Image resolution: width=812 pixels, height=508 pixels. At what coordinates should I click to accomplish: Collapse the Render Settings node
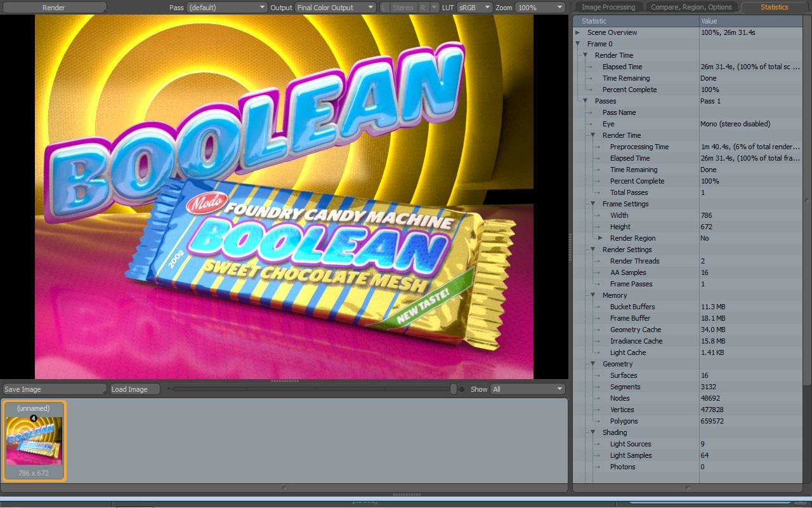click(593, 250)
